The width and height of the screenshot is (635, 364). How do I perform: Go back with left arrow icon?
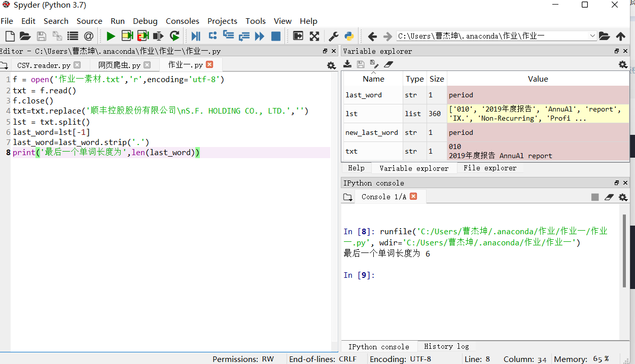(x=372, y=37)
